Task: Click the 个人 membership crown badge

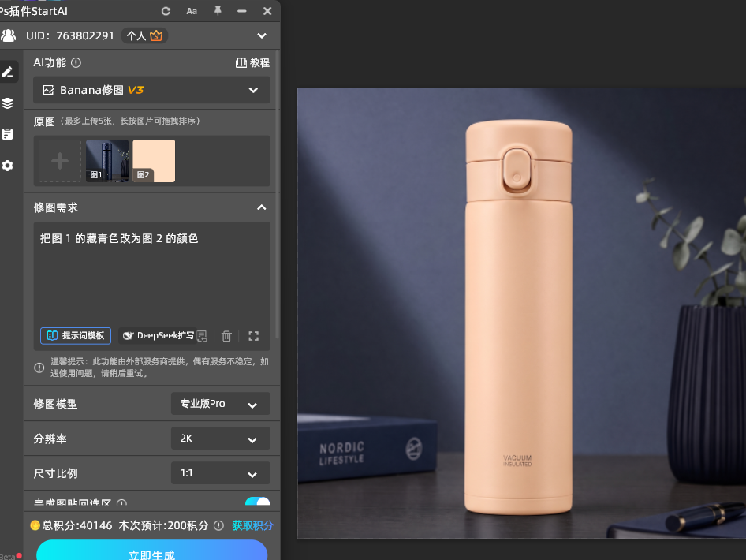Action: click(x=144, y=35)
